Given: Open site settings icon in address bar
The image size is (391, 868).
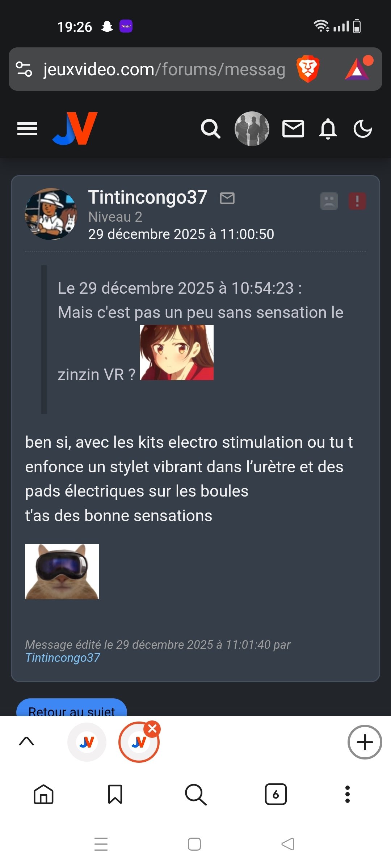Looking at the screenshot, I should coord(24,69).
